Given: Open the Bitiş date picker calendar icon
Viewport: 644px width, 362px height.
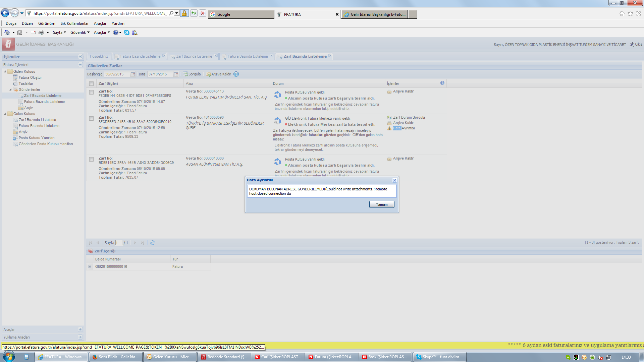Looking at the screenshot, I should (176, 74).
